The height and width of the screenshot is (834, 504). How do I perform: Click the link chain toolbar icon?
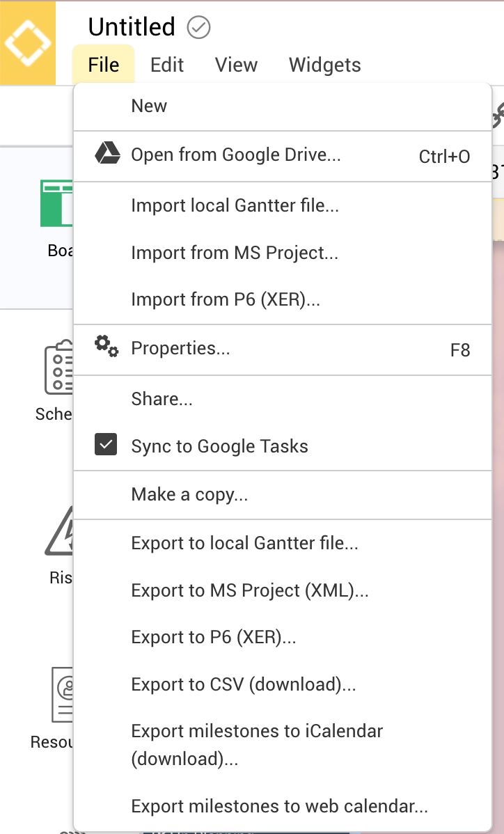tap(498, 114)
